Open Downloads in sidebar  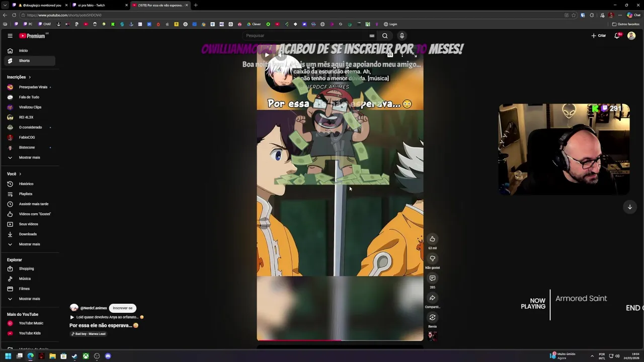(x=29, y=234)
